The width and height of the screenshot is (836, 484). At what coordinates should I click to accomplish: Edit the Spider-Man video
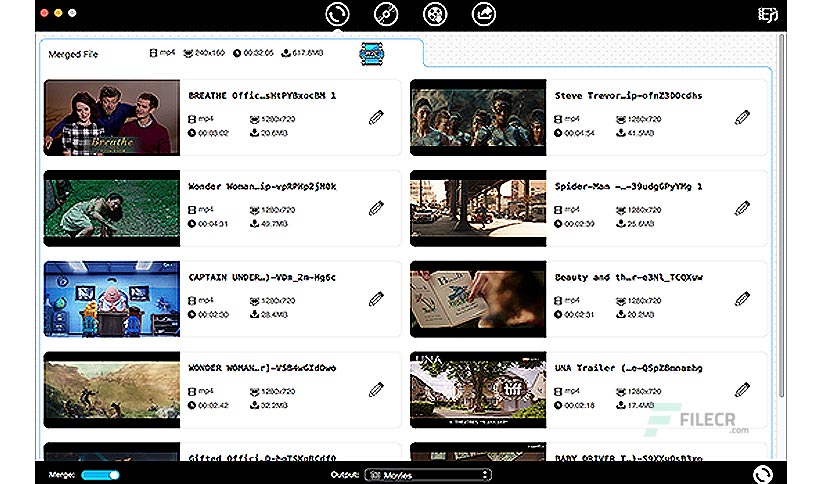pos(742,208)
